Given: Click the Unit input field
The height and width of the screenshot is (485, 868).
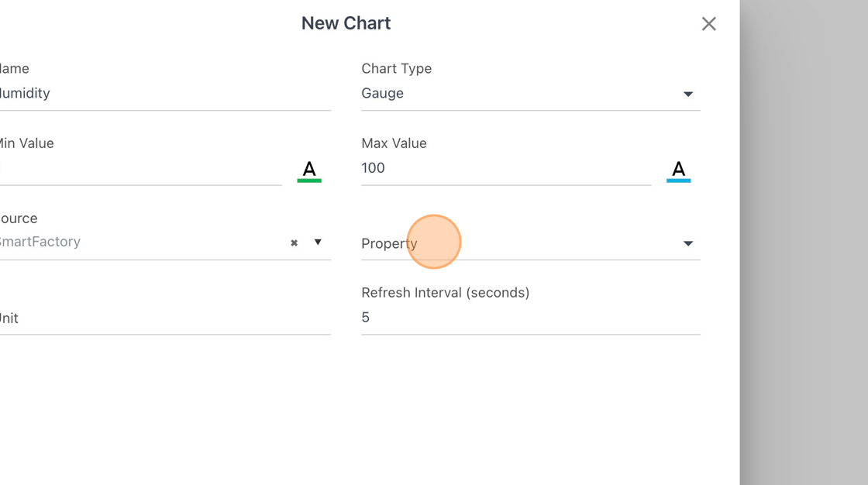Looking at the screenshot, I should point(166,318).
